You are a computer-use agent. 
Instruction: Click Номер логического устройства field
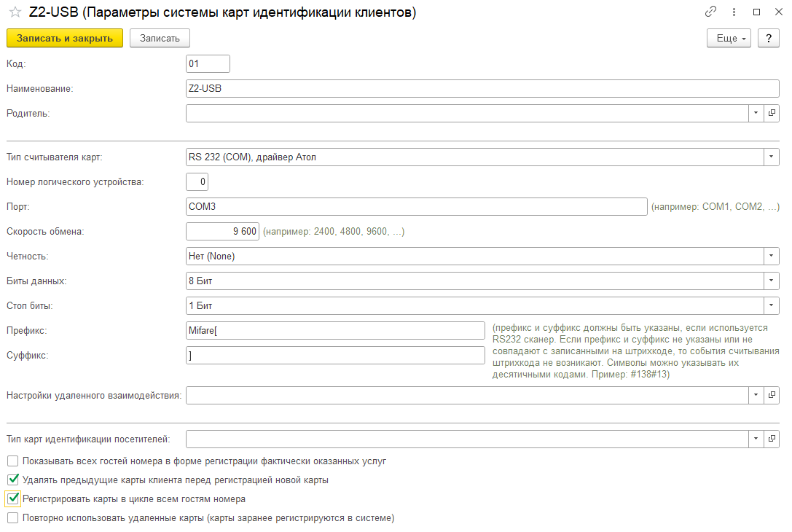(x=197, y=182)
